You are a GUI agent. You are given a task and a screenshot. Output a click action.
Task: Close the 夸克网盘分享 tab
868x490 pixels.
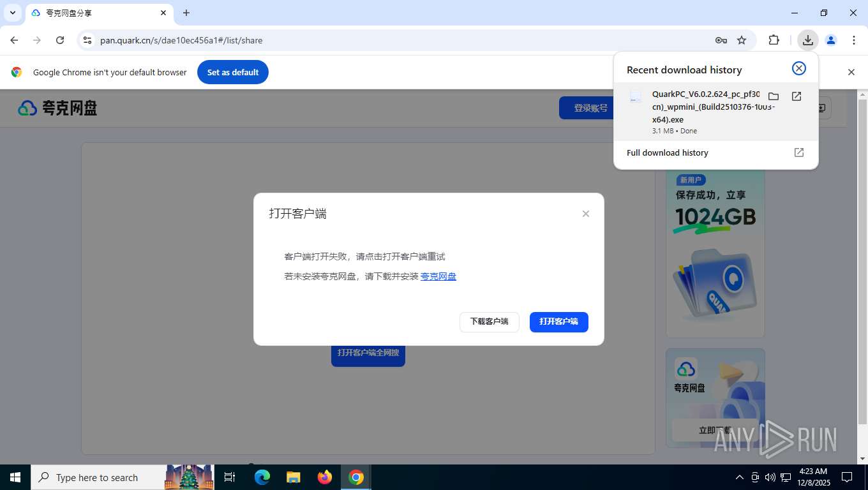tap(163, 13)
